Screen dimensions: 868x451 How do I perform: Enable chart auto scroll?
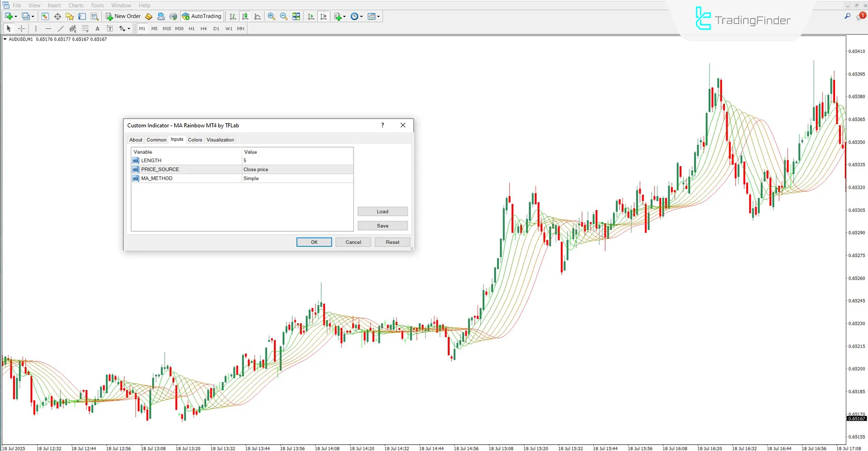[311, 16]
